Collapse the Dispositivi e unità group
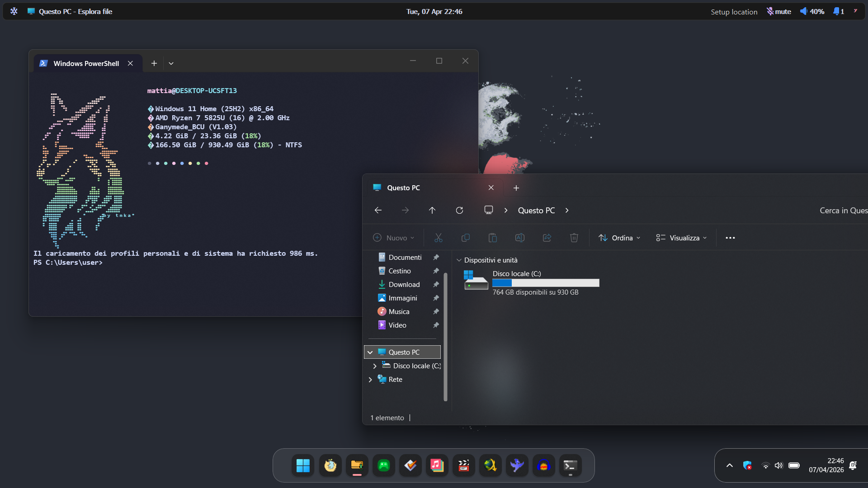This screenshot has height=488, width=868. point(459,260)
